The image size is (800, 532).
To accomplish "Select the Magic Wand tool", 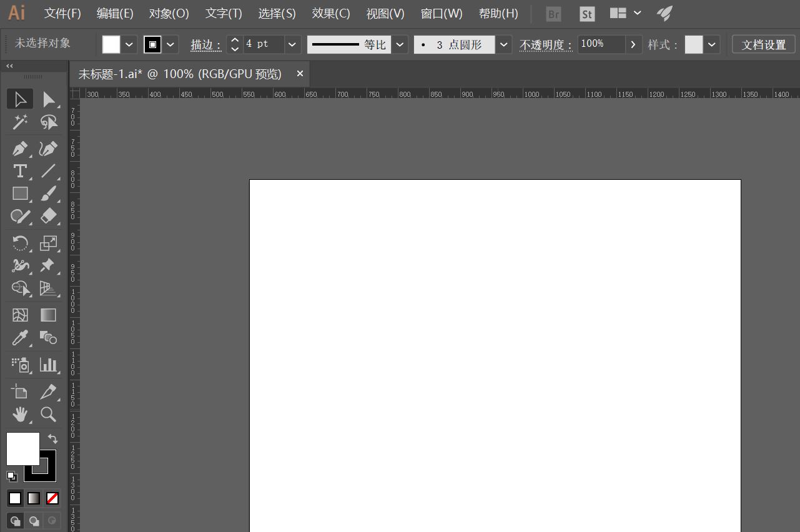I will 19,122.
